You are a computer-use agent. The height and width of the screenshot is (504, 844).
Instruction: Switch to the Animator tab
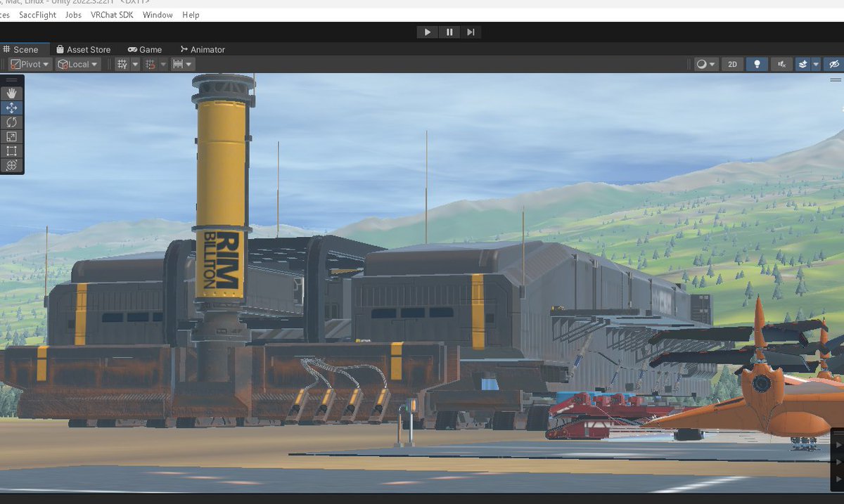point(203,49)
